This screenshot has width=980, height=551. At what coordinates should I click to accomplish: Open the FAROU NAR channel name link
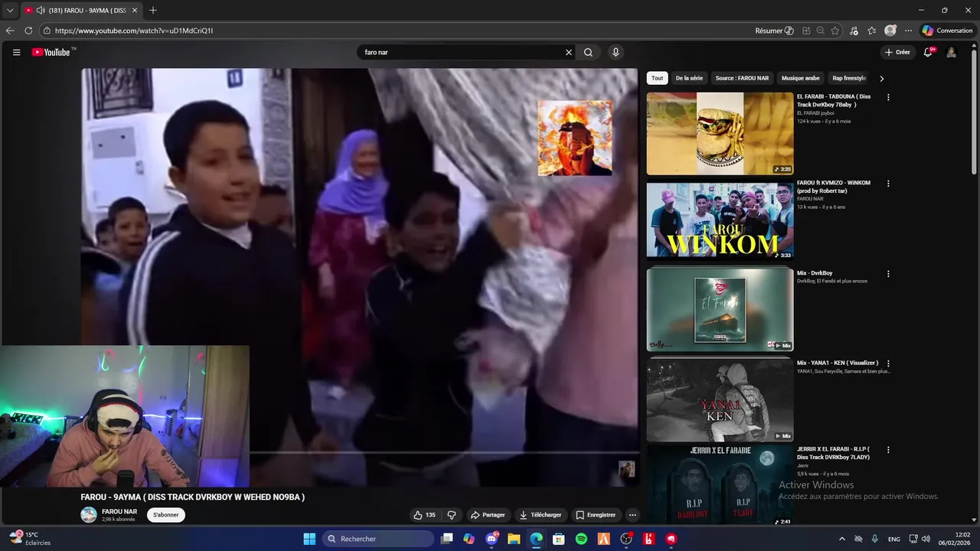[x=119, y=511]
